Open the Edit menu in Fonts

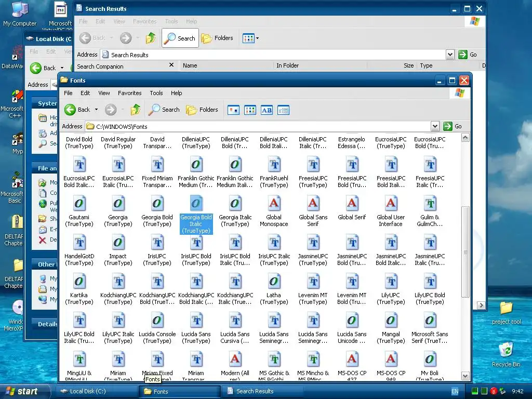coord(85,93)
